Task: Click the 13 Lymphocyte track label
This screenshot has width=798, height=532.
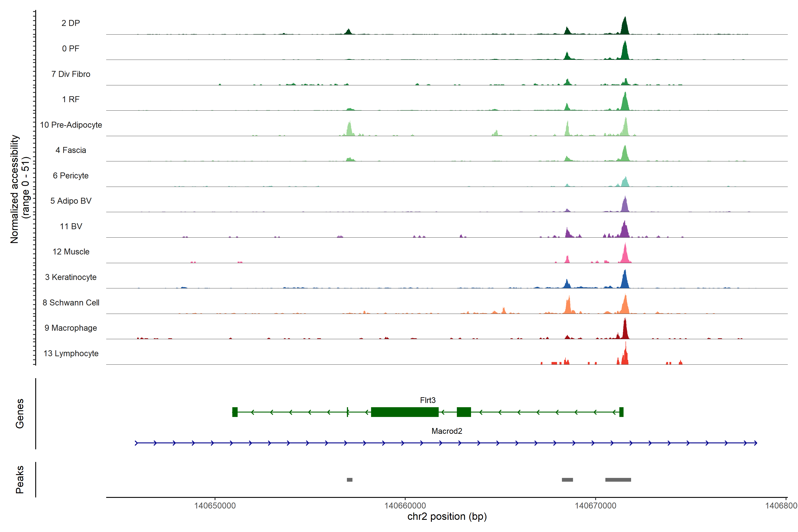Action: [71, 353]
